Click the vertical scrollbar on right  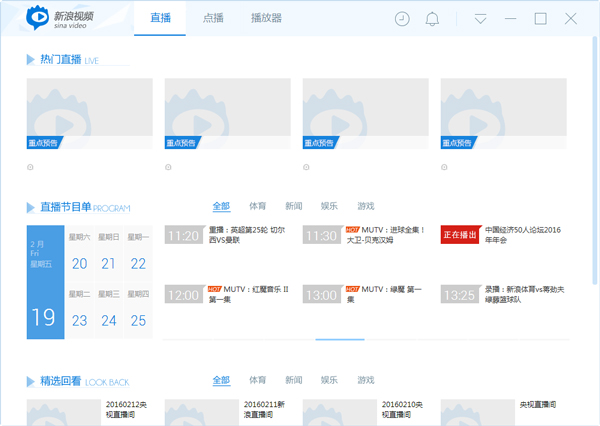coord(595,161)
